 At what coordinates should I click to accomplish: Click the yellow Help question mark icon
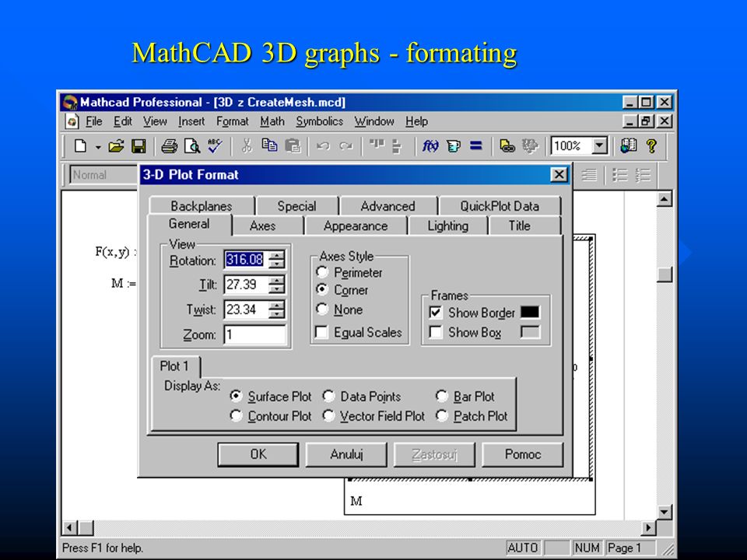point(651,145)
